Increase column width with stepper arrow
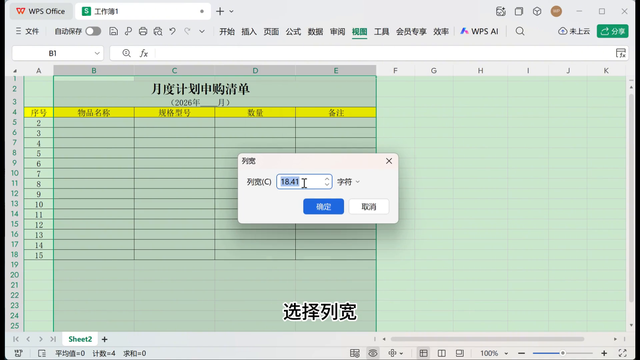Screen dimensions: 640x360 point(327,179)
